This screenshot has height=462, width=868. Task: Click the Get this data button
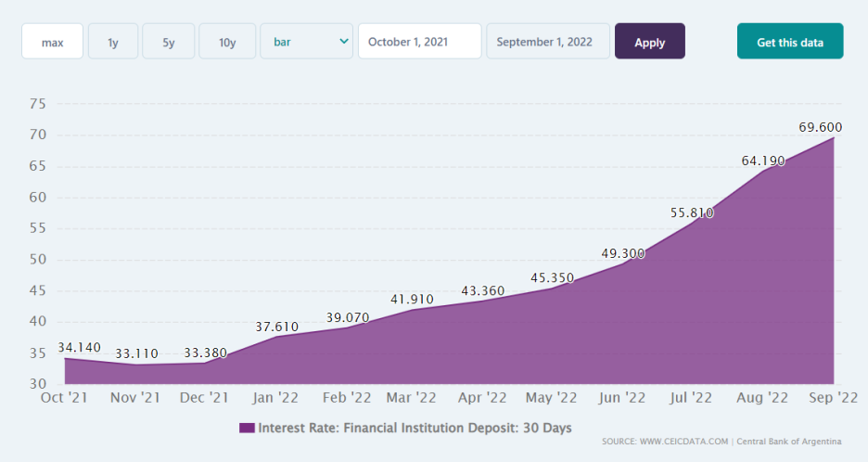(790, 41)
